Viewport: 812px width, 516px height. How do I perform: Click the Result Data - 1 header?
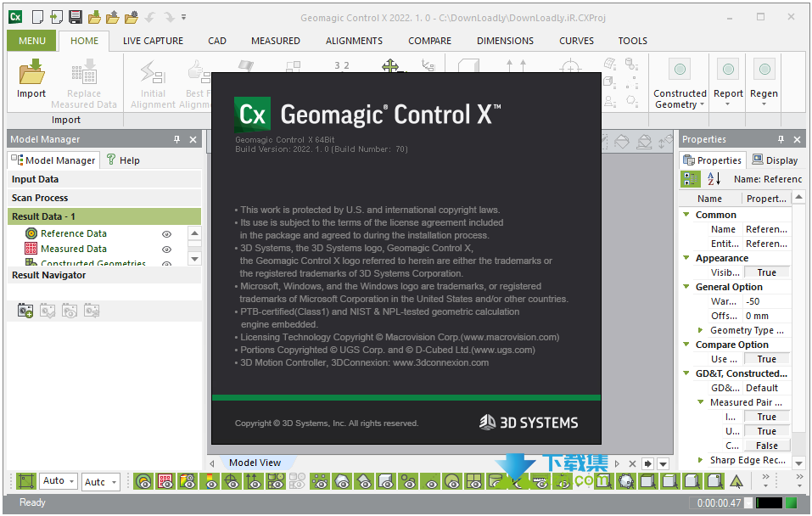coord(104,216)
